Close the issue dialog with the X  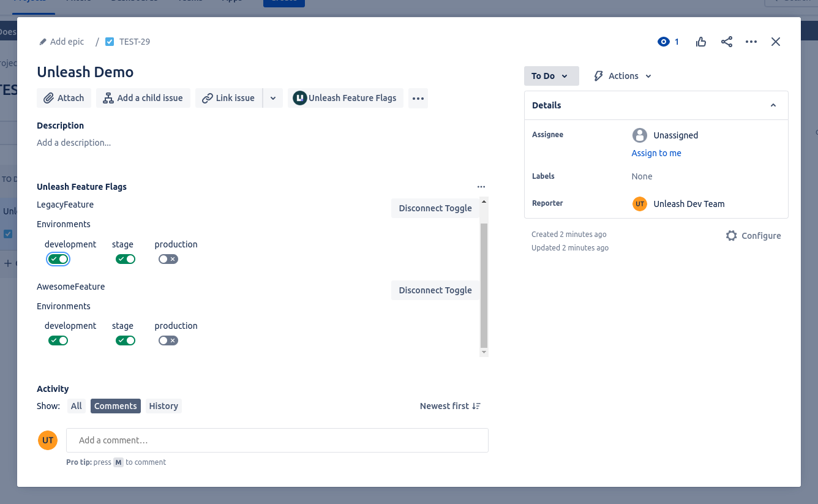pyautogui.click(x=776, y=42)
